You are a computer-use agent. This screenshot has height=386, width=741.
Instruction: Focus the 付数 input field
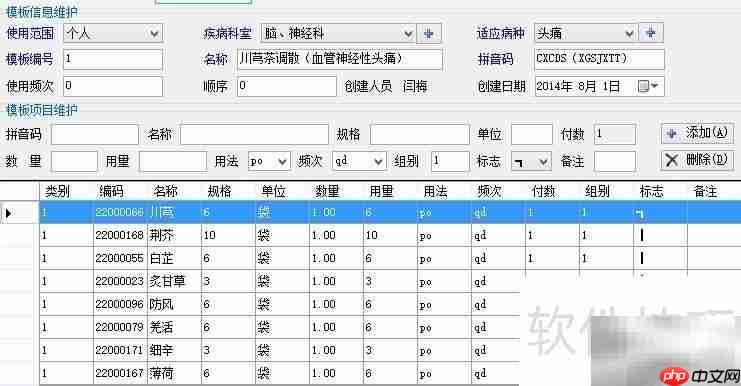(x=615, y=135)
